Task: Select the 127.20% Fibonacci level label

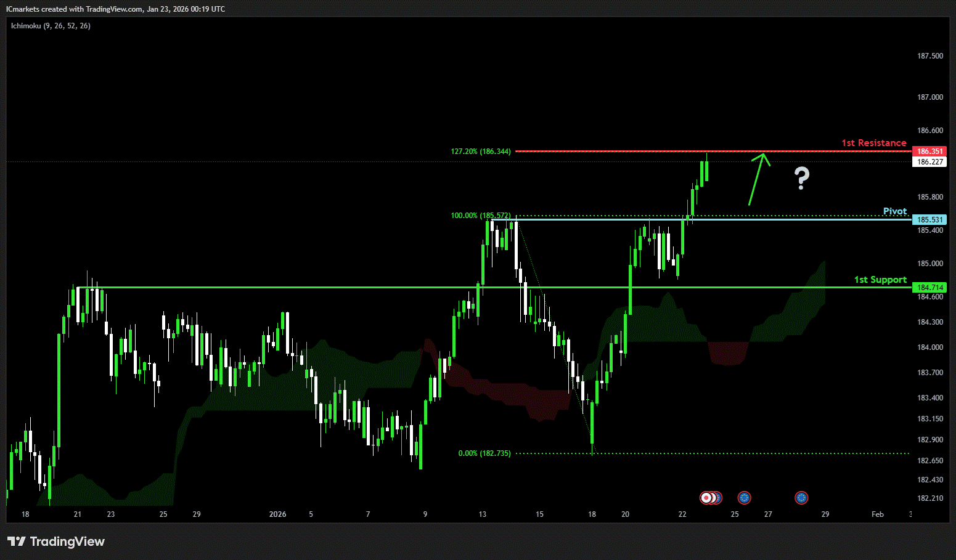Action: point(480,152)
